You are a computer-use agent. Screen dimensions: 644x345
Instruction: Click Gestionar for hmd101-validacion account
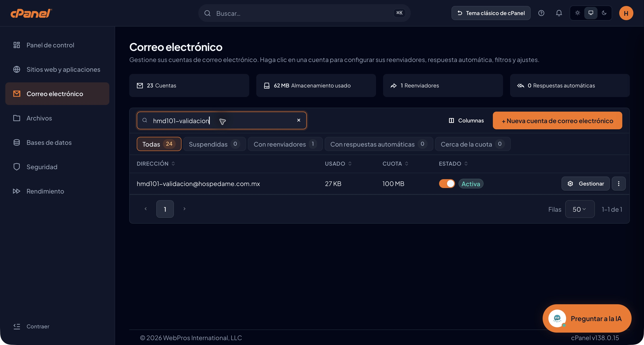tap(586, 184)
